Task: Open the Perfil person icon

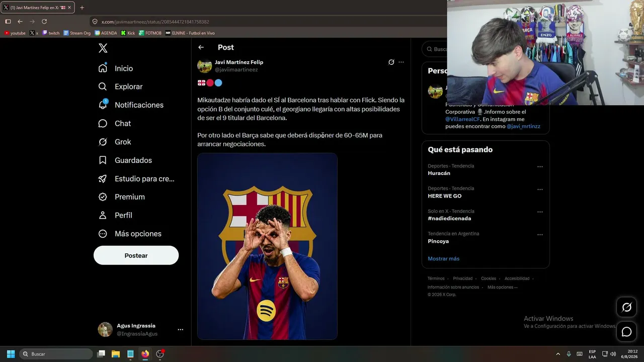Action: [103, 215]
